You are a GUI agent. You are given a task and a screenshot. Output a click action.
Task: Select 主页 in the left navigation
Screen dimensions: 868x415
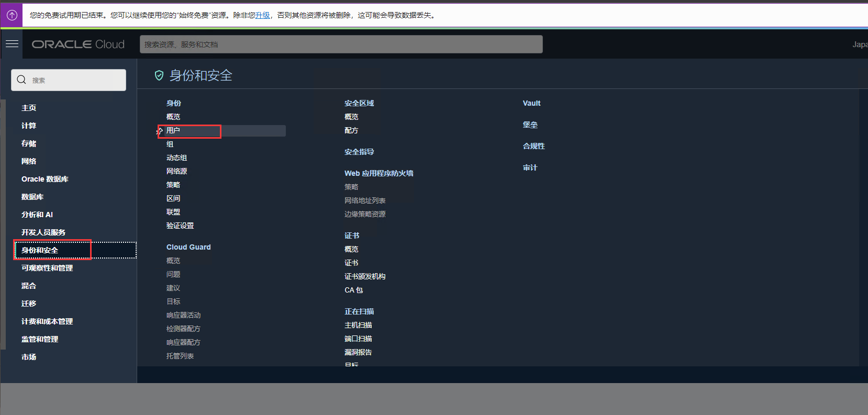click(29, 108)
